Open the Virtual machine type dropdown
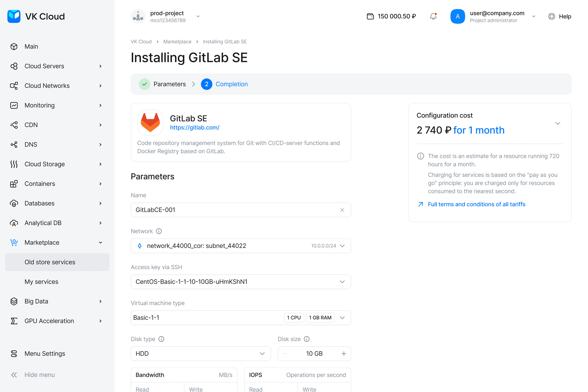 click(x=342, y=318)
